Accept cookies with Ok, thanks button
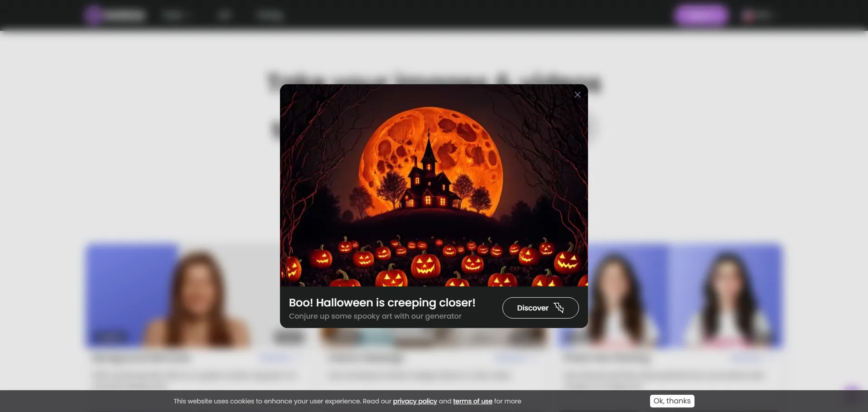868x412 pixels. tap(672, 401)
